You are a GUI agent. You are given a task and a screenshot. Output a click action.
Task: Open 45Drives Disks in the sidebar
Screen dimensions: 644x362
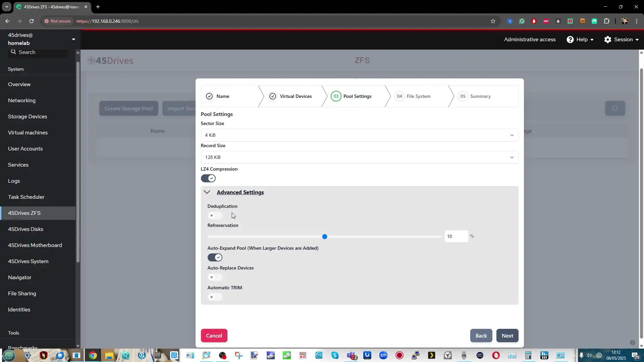(38, 229)
